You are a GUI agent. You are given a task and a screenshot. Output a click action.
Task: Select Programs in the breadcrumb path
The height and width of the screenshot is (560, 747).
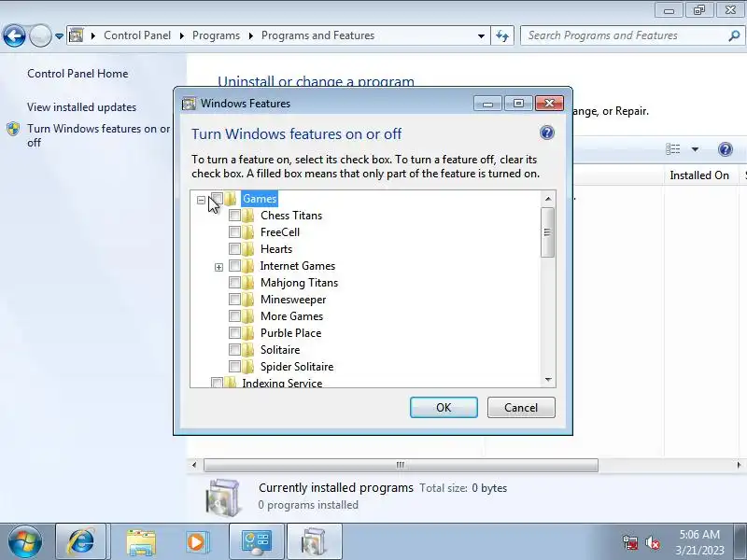click(216, 35)
